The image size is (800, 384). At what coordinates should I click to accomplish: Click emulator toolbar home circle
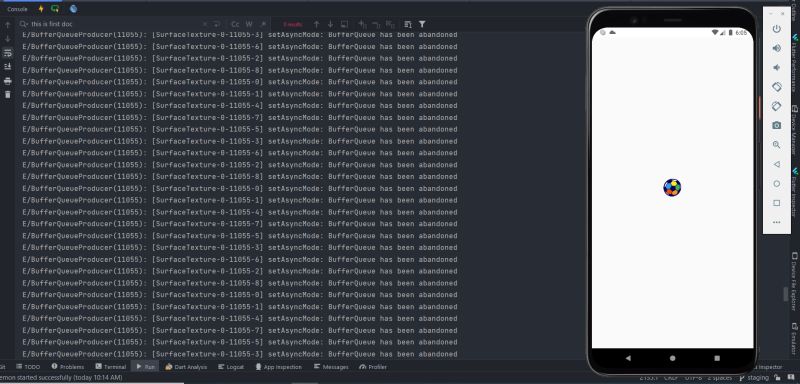point(777,184)
